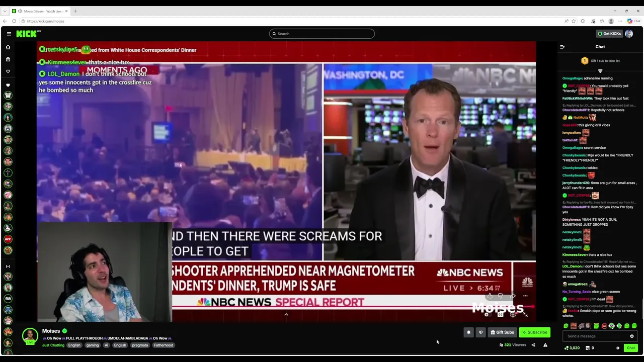Open Following heart icon in sidebar
This screenshot has height=362, width=644.
pos(8,71)
